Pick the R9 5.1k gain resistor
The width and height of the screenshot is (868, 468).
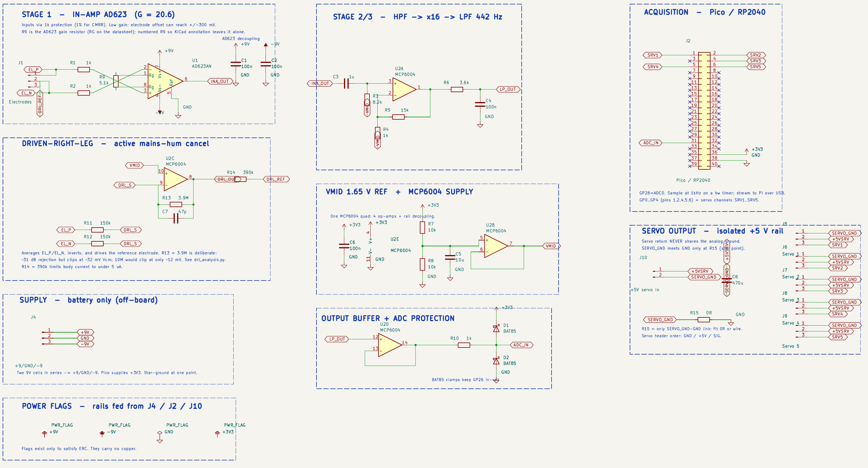tap(116, 81)
